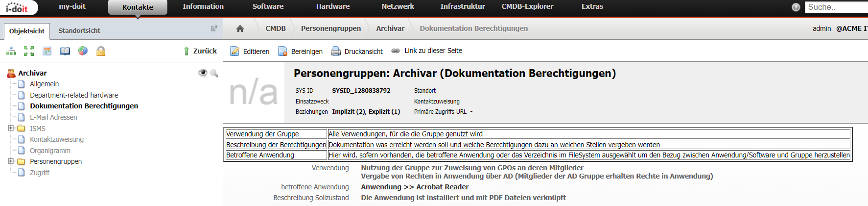Image resolution: width=868 pixels, height=206 pixels.
Task: Open the my-doit menu
Action: tap(72, 6)
